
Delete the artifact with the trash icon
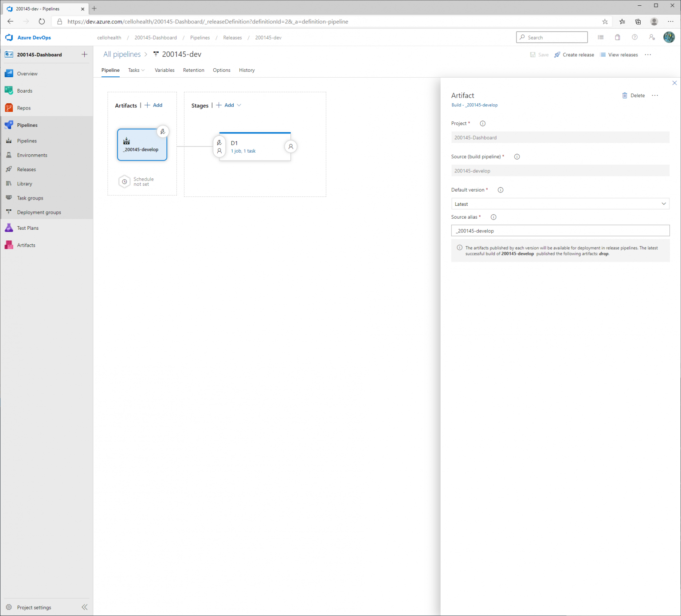[x=633, y=95]
